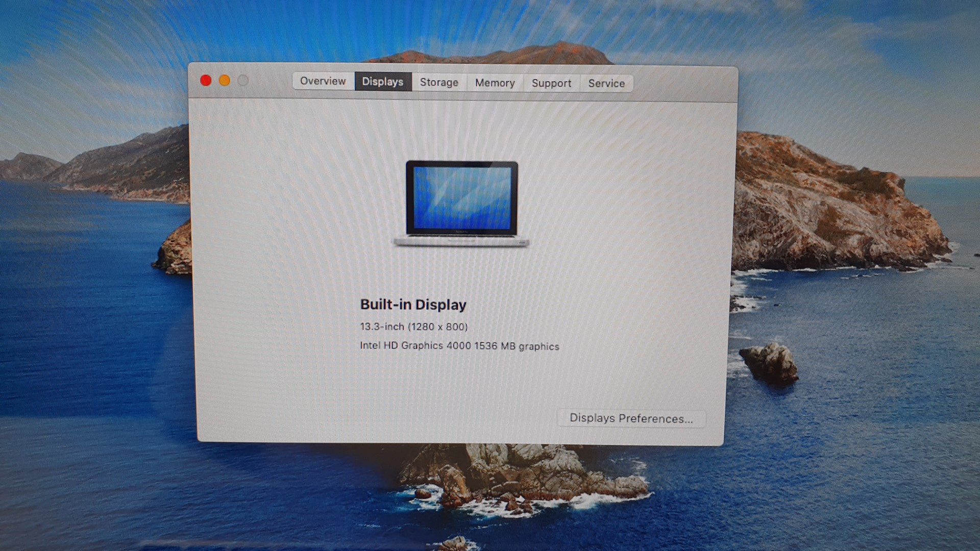Click the 13.3-inch (1280 x 800) text
Viewport: 980px width, 551px height.
click(414, 327)
